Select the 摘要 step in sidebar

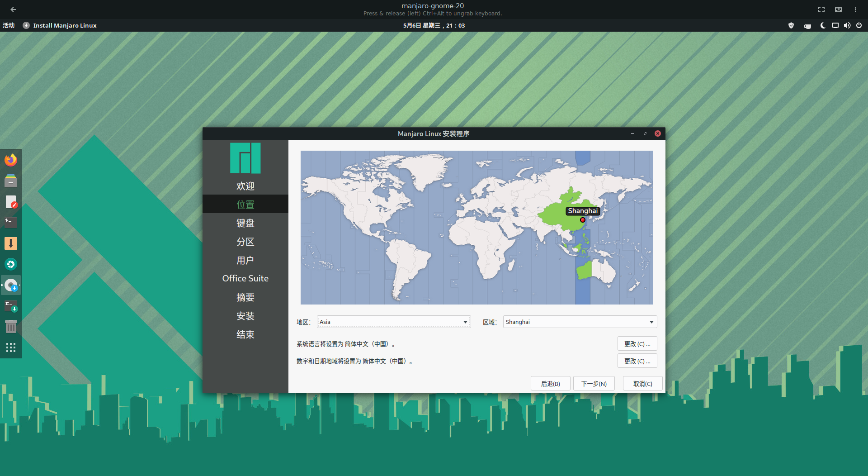pos(245,297)
